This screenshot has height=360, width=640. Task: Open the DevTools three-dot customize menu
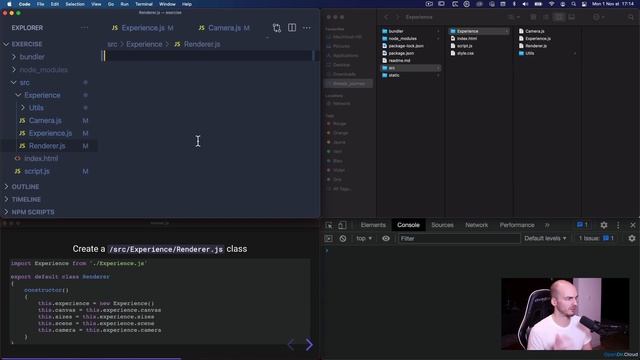coord(618,225)
